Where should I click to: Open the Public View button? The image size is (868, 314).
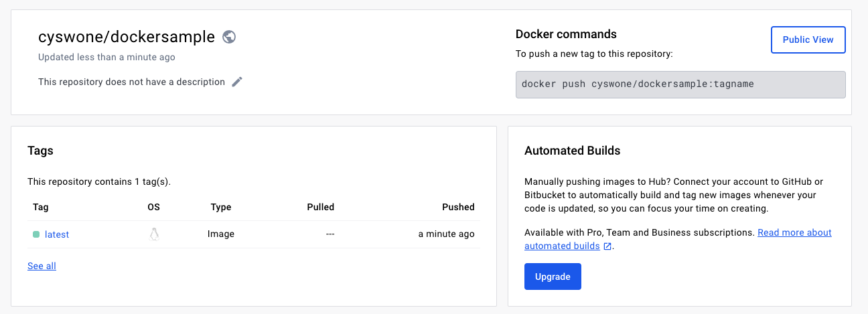[808, 40]
